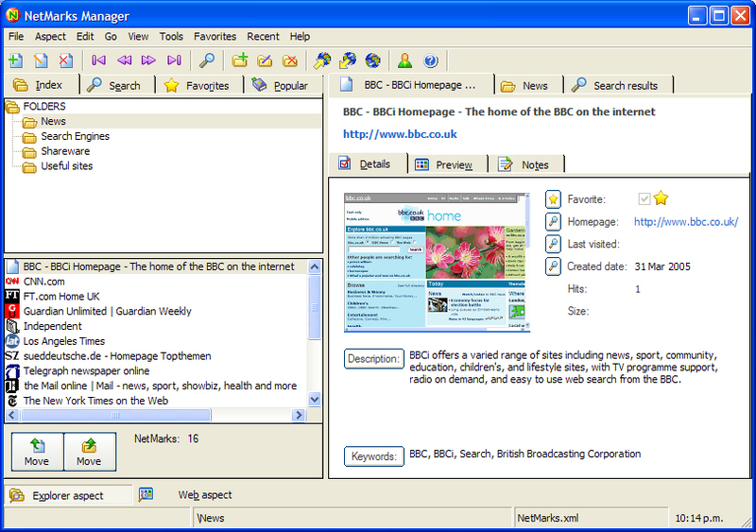
Task: Open the Help menu
Action: pos(300,36)
